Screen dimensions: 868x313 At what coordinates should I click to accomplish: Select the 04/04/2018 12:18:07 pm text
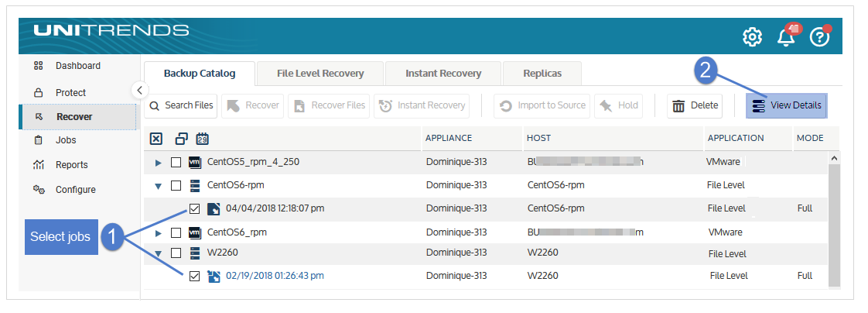coord(275,209)
